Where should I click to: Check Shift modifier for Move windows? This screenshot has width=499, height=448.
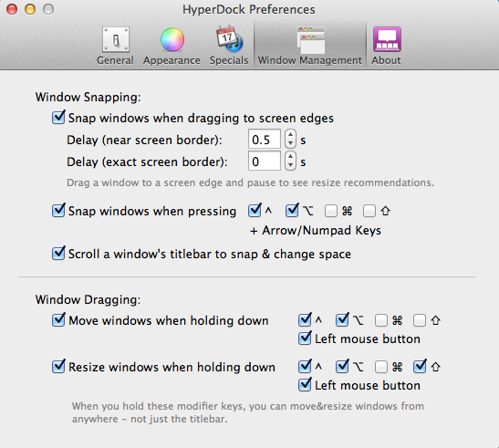tap(420, 320)
